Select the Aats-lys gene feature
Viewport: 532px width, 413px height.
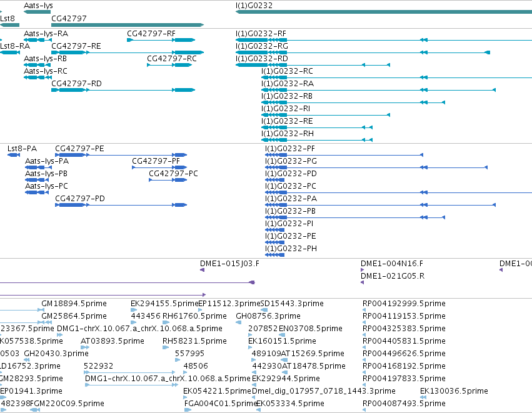click(x=38, y=12)
